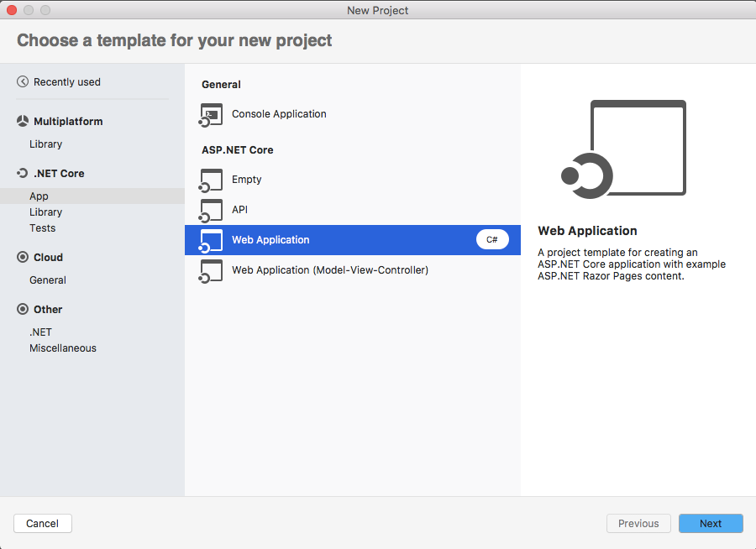Image resolution: width=756 pixels, height=549 pixels.
Task: Open the C# language dropdown
Action: click(x=492, y=239)
